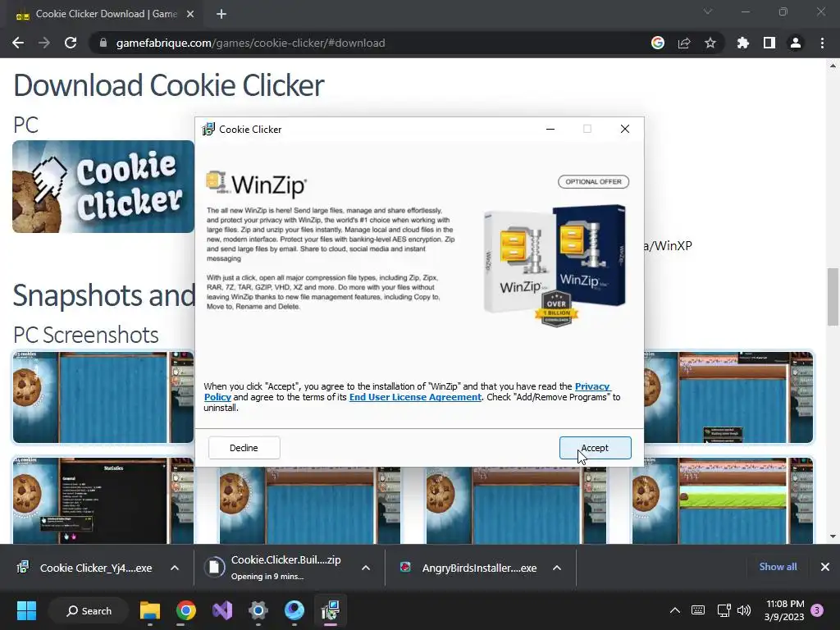Open the volume tray icon
Screen dimensions: 840x630
tap(744, 610)
